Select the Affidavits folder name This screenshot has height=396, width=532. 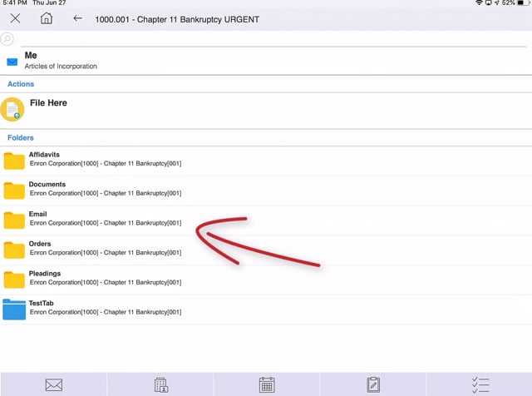(44, 155)
